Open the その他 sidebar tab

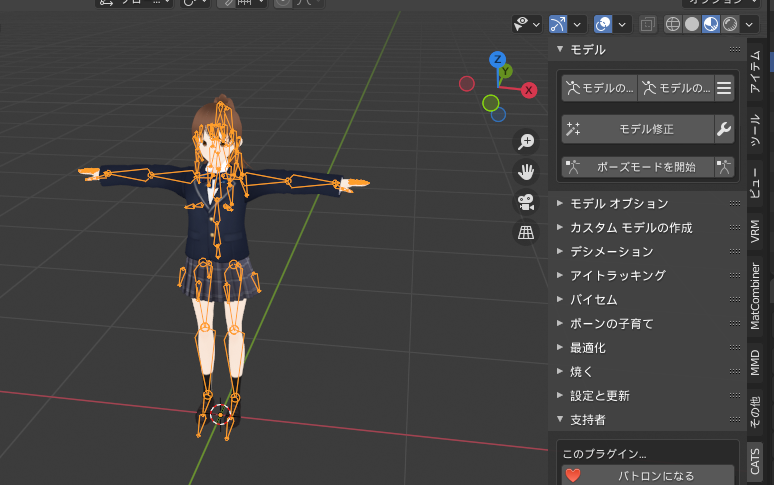(755, 411)
